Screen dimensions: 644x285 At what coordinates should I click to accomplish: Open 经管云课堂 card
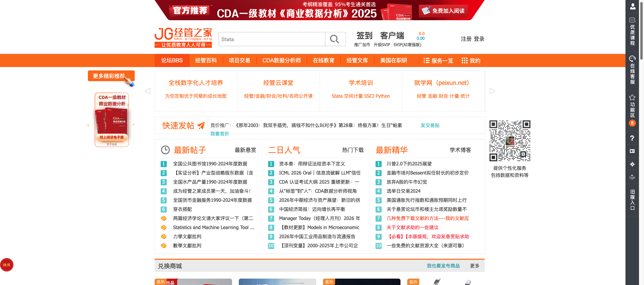278,91
